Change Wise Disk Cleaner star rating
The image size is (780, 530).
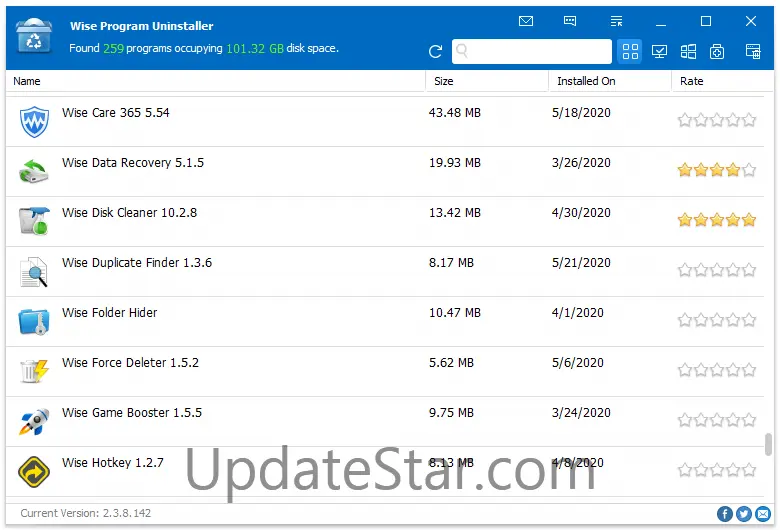tap(717, 219)
